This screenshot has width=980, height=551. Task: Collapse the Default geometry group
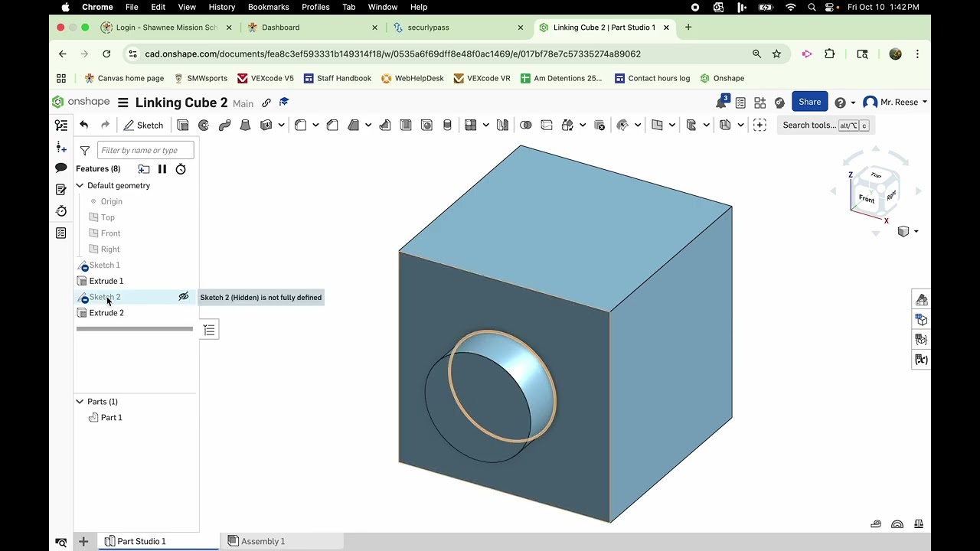pos(80,185)
